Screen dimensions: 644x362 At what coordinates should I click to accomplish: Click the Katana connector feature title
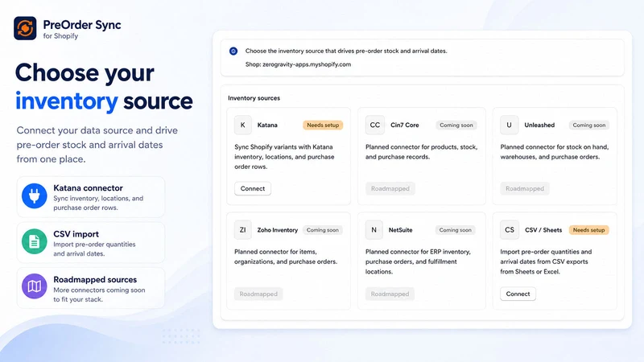(88, 188)
